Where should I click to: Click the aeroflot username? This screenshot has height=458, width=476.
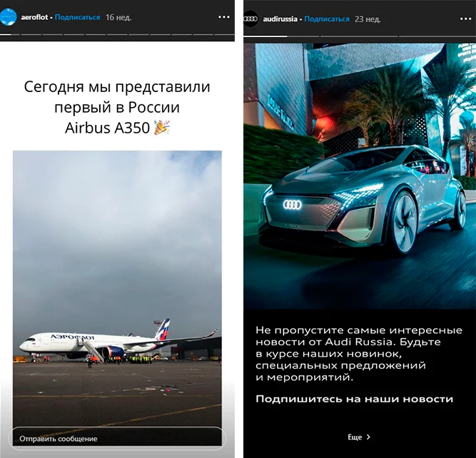[34, 17]
